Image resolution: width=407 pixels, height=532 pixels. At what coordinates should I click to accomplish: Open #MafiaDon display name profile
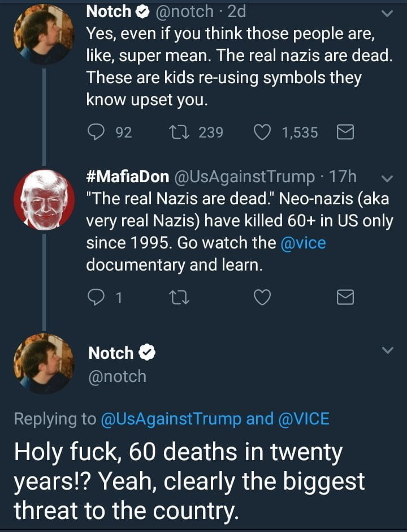coord(128,177)
